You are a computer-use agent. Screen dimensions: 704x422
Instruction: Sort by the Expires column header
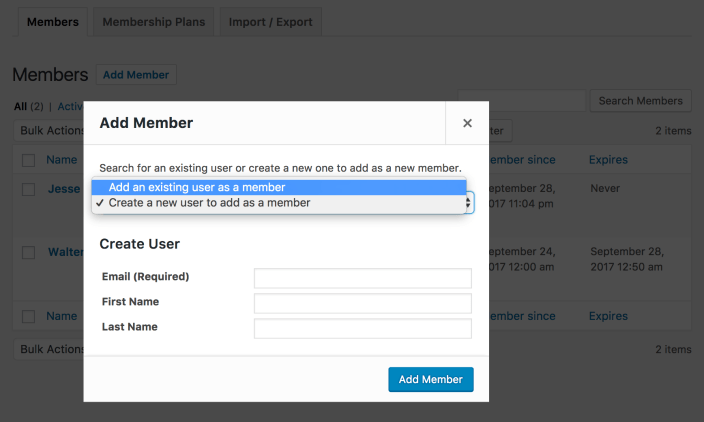click(x=608, y=160)
